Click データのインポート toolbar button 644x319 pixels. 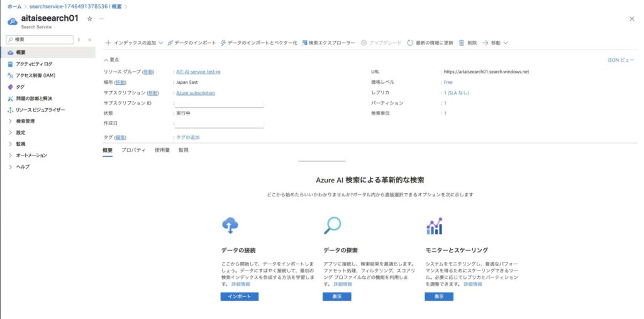pos(192,43)
